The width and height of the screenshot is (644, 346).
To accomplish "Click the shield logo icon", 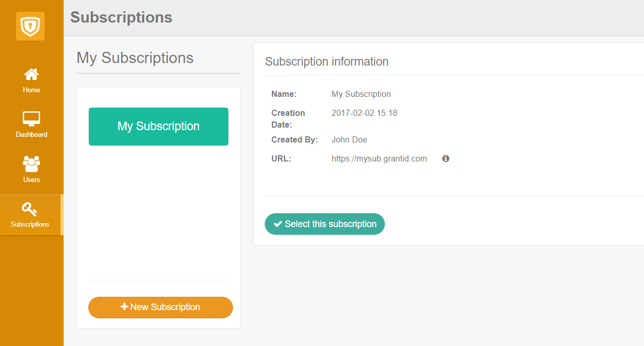I will coord(30,26).
